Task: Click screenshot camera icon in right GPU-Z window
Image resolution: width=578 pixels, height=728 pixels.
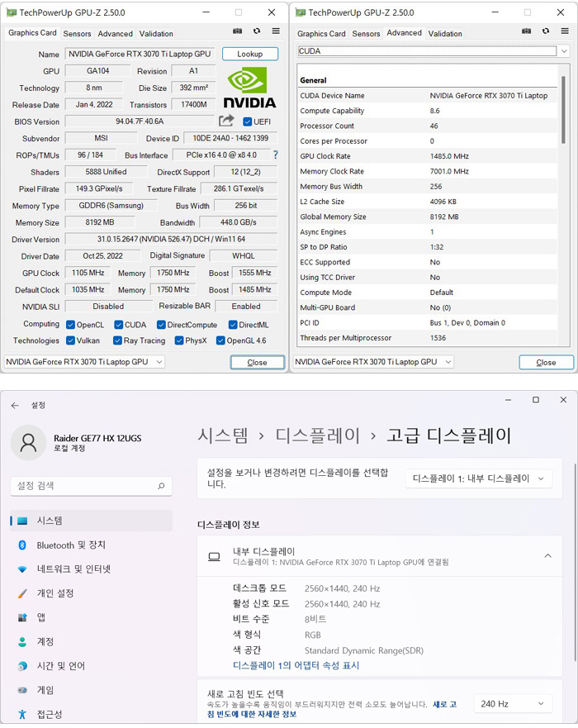Action: tap(527, 31)
